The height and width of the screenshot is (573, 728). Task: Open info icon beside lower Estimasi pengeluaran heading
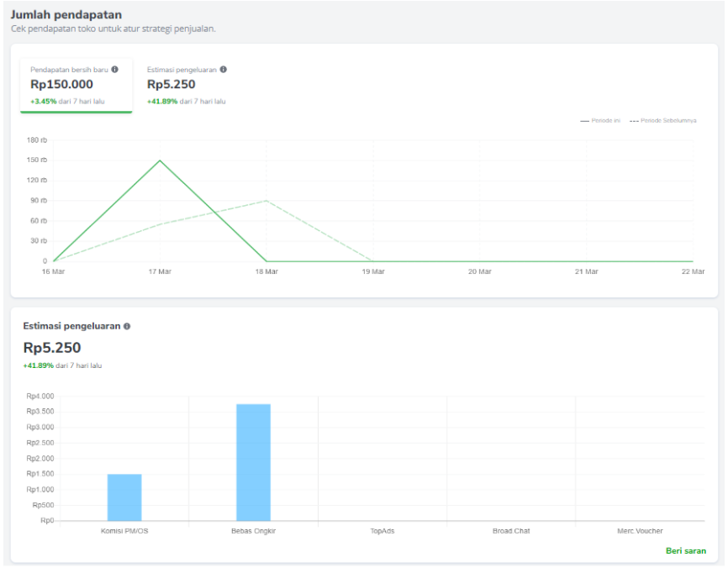(x=127, y=326)
